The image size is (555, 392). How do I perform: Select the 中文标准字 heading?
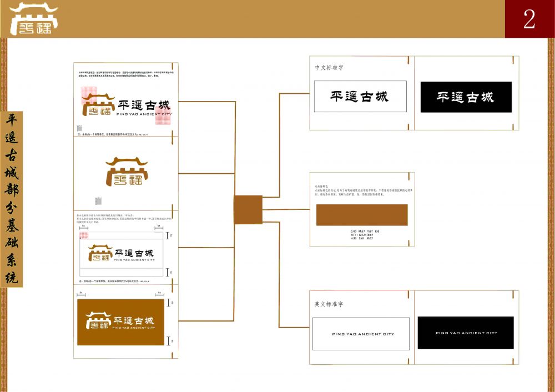329,68
